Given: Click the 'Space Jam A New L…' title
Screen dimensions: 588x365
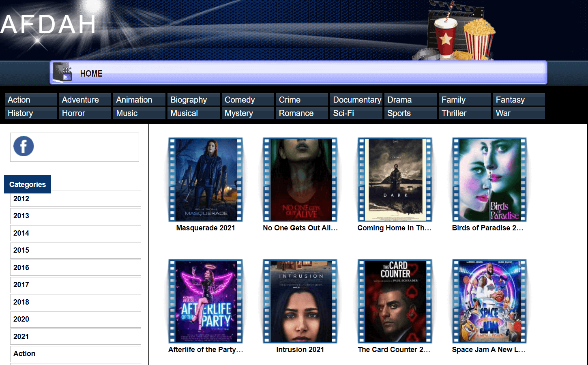Looking at the screenshot, I should point(489,350).
